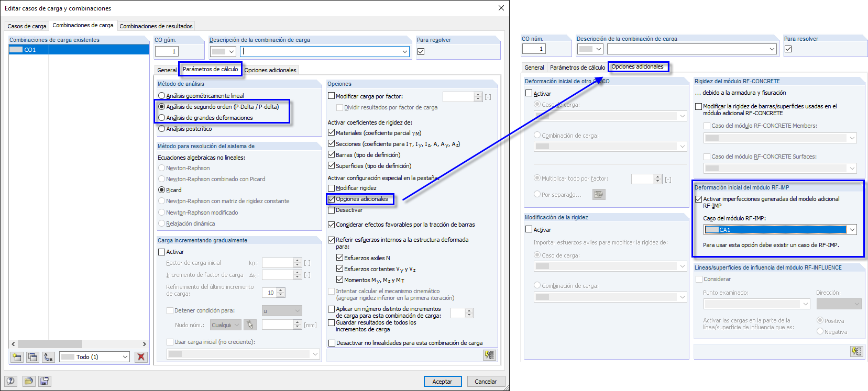Uncheck Activar imperfecciones generadas RF-IMP

[x=699, y=199]
